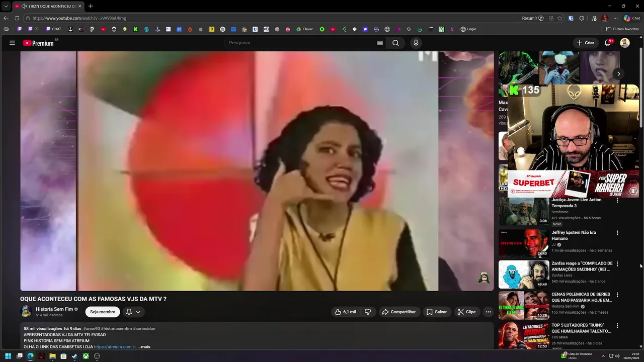Start voice search with microphone icon
Viewport: 644px width, 362px height.
(416, 43)
